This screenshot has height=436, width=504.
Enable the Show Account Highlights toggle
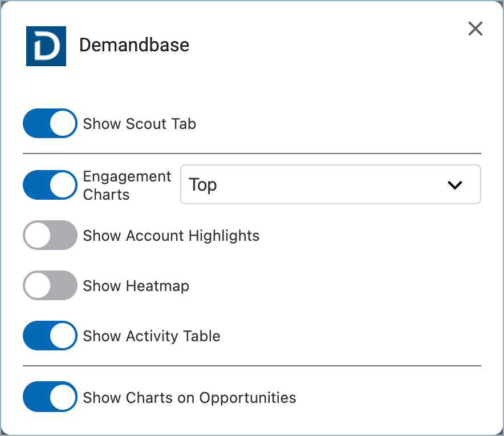point(50,235)
